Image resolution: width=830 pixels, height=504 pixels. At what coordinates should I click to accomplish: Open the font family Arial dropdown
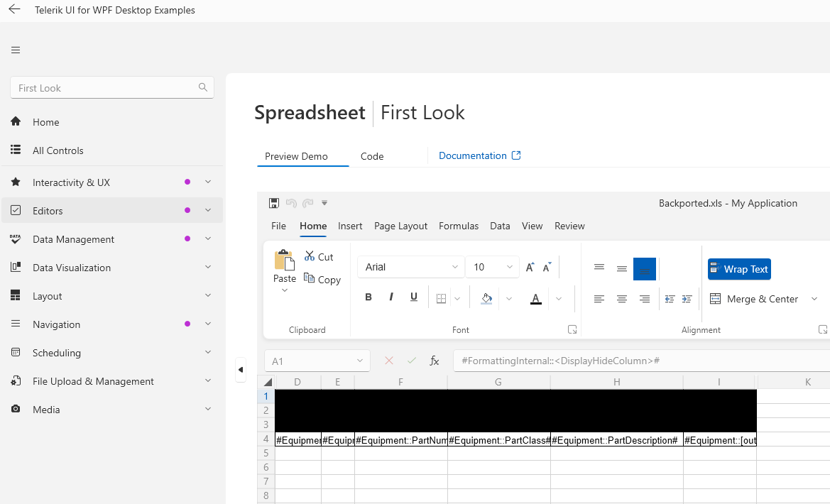411,267
